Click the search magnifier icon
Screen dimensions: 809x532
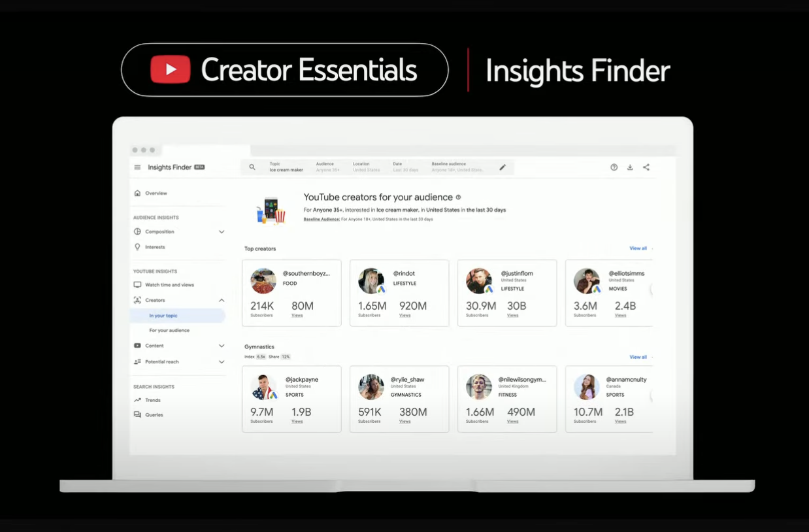pyautogui.click(x=252, y=167)
